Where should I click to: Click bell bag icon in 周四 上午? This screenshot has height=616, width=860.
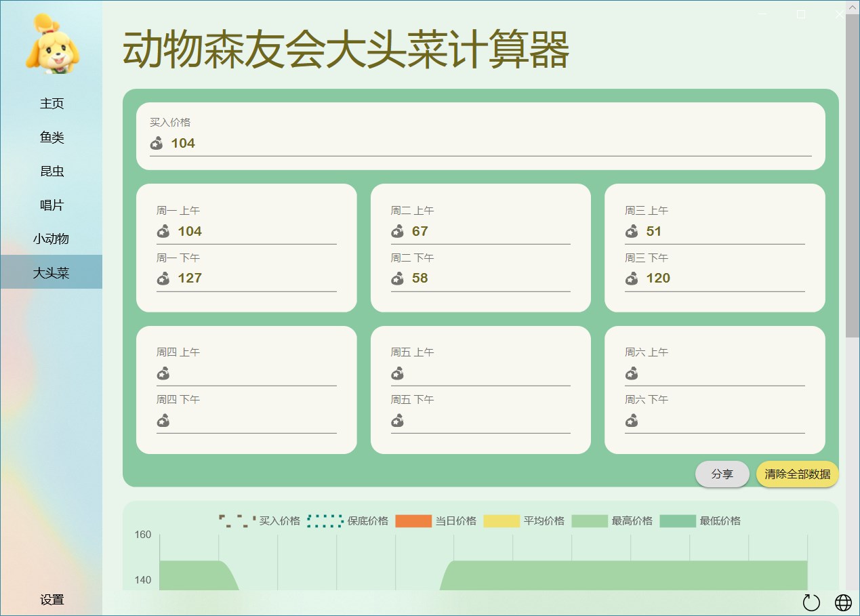point(163,373)
